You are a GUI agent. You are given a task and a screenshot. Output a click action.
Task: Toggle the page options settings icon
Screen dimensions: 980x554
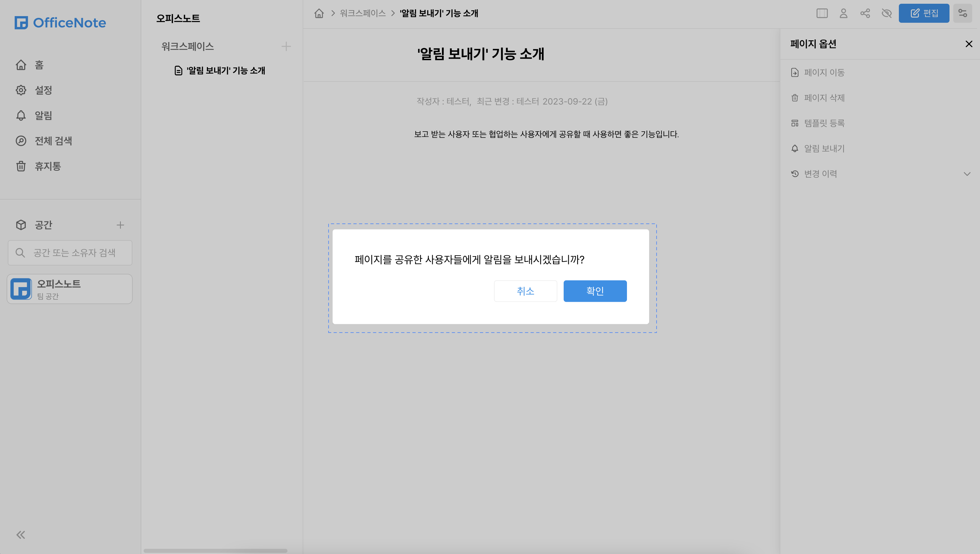click(962, 13)
